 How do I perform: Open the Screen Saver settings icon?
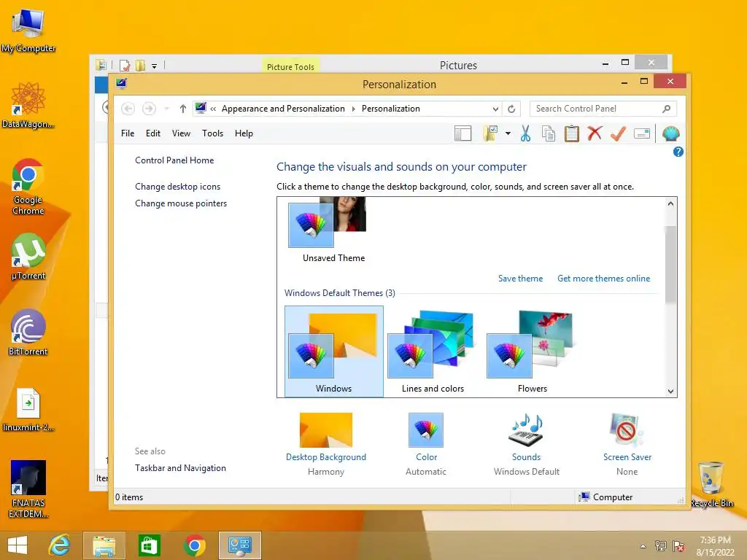(627, 429)
